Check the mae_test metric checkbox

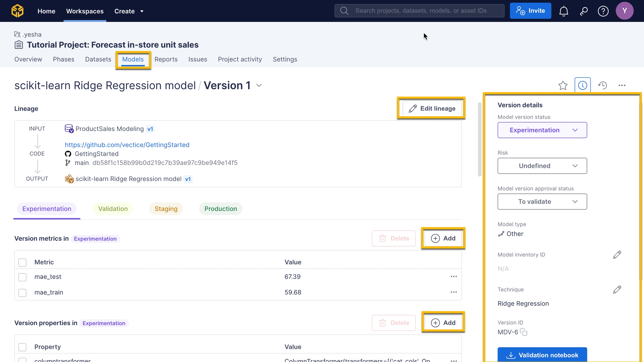coord(22,277)
